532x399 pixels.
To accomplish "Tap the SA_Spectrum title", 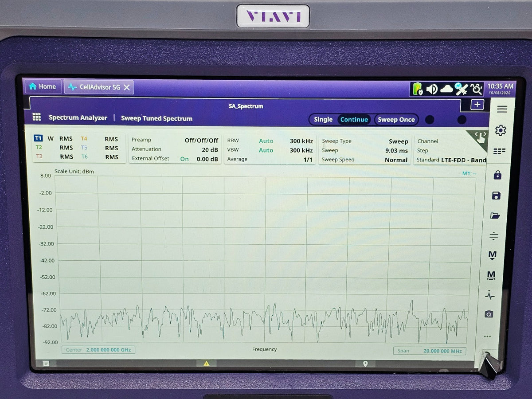I will tap(246, 106).
